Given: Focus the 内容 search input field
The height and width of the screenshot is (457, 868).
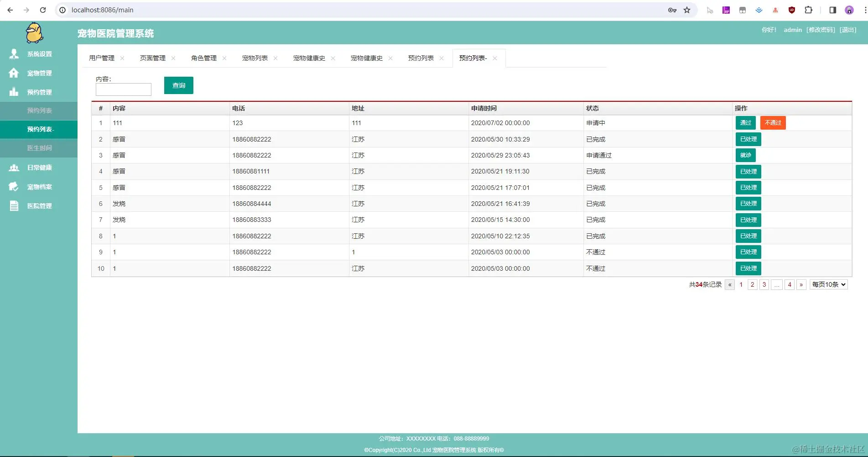Looking at the screenshot, I should [123, 89].
